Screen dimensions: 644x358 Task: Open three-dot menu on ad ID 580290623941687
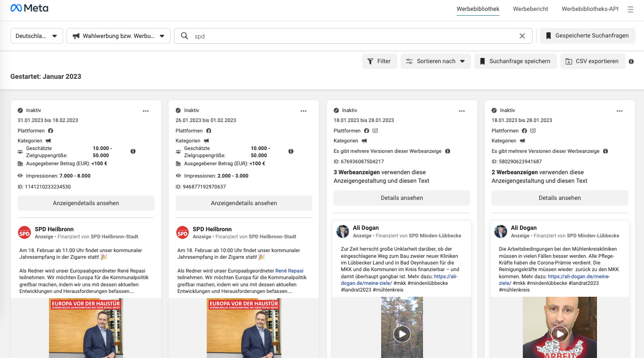point(619,111)
